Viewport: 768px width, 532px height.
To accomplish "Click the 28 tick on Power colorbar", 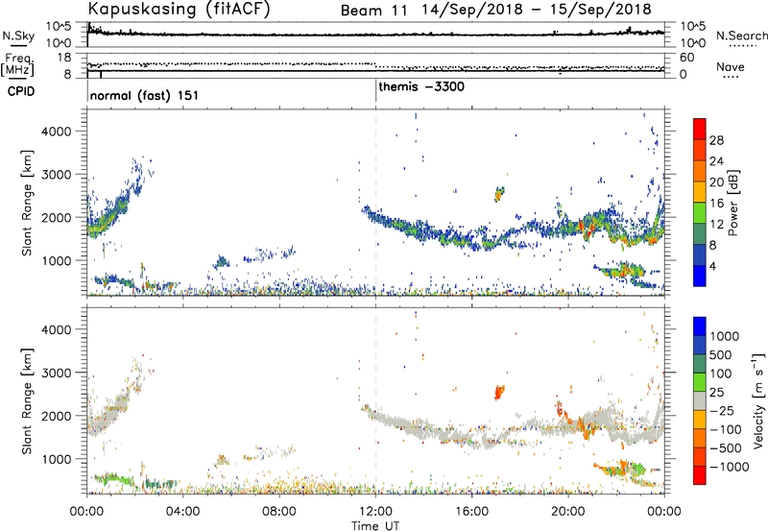I will [x=716, y=140].
